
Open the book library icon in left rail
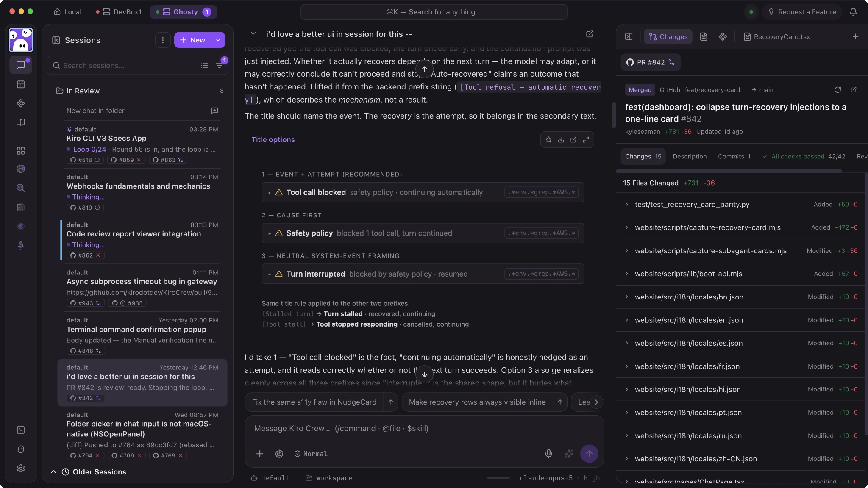(x=21, y=122)
